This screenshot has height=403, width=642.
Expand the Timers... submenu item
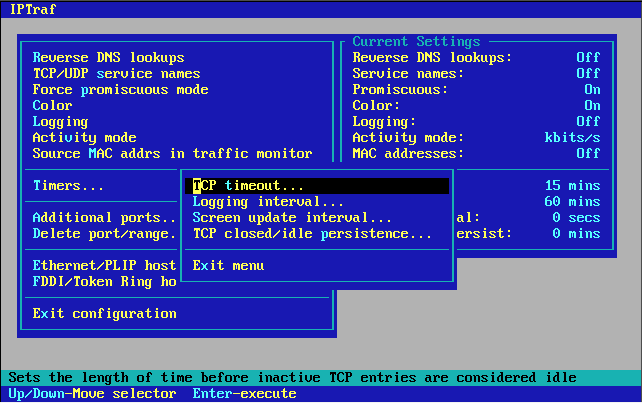68,186
